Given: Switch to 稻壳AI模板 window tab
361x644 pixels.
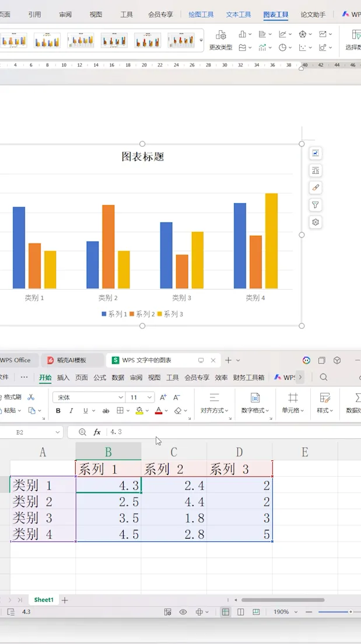Looking at the screenshot, I should coord(72,360).
